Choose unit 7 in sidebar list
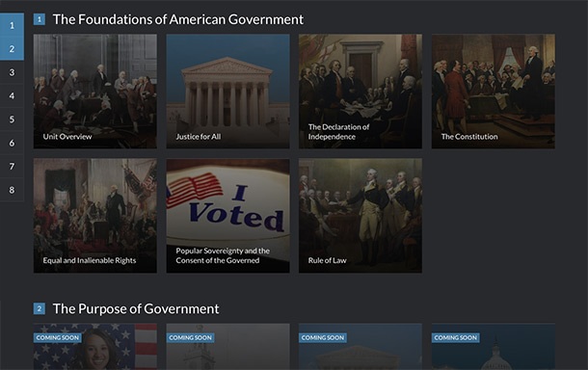 [x=12, y=166]
